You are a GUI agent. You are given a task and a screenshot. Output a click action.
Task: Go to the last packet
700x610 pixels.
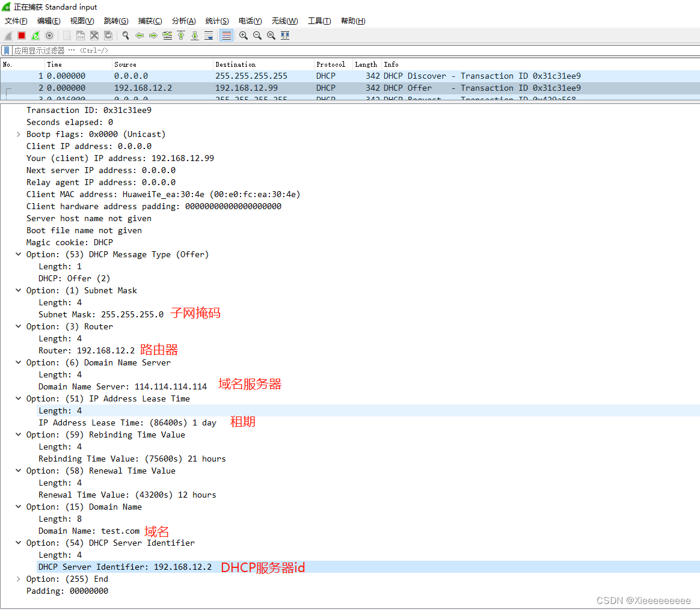[194, 35]
